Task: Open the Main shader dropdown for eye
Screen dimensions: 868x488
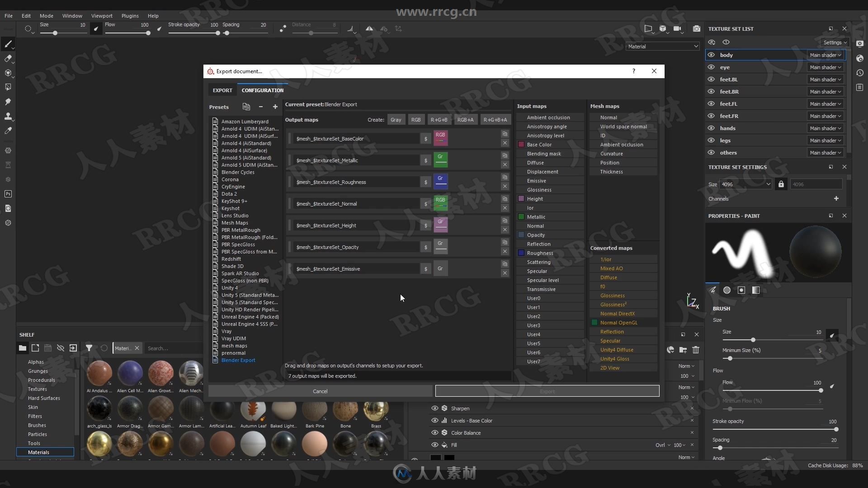Action: click(x=826, y=67)
